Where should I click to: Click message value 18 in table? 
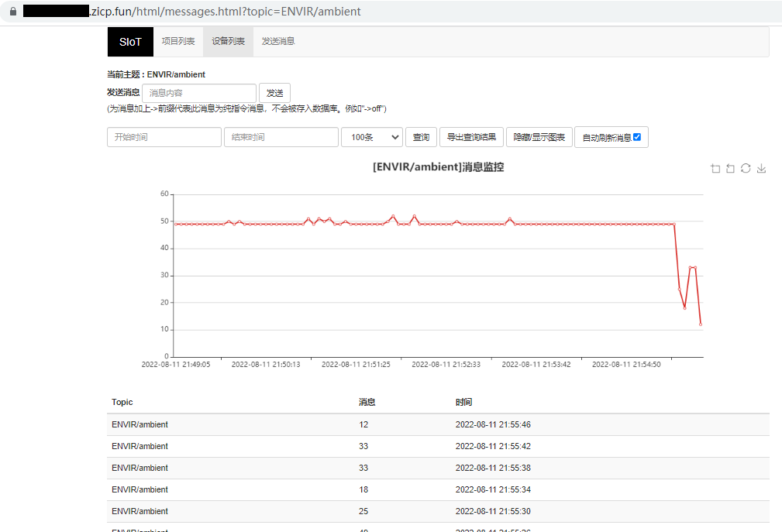pyautogui.click(x=363, y=489)
